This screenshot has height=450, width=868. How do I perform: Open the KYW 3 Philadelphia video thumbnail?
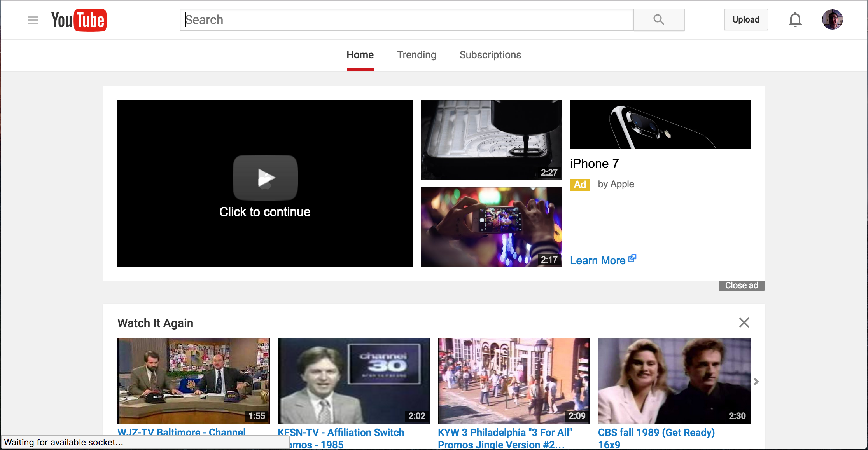point(514,381)
